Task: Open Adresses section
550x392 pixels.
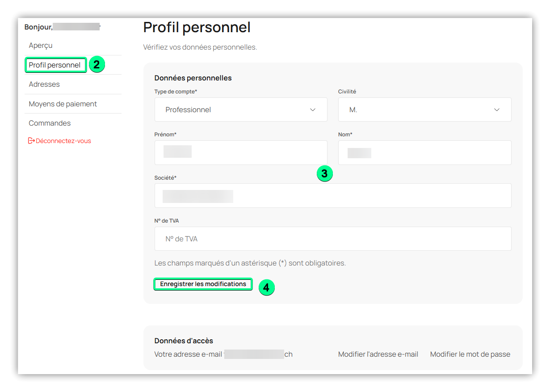Action: pyautogui.click(x=44, y=84)
